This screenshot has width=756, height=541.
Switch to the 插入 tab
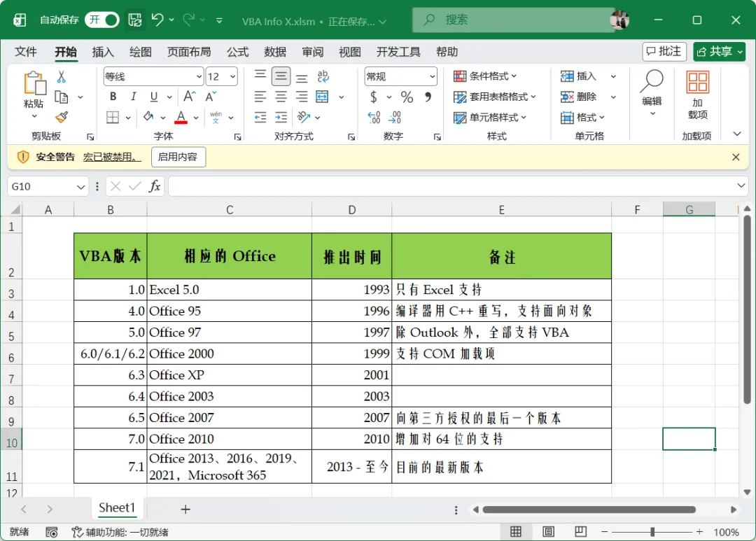[103, 52]
